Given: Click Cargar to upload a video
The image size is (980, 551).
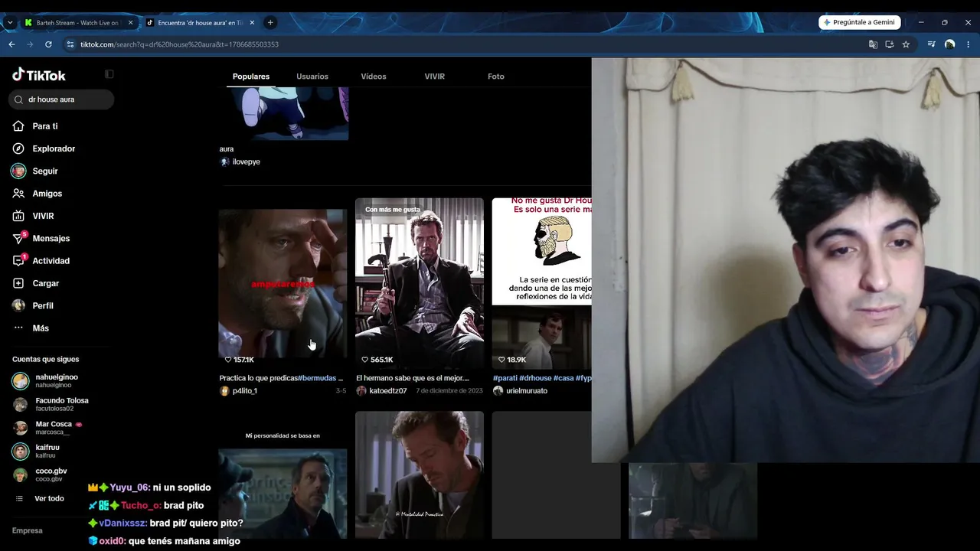Looking at the screenshot, I should [45, 283].
